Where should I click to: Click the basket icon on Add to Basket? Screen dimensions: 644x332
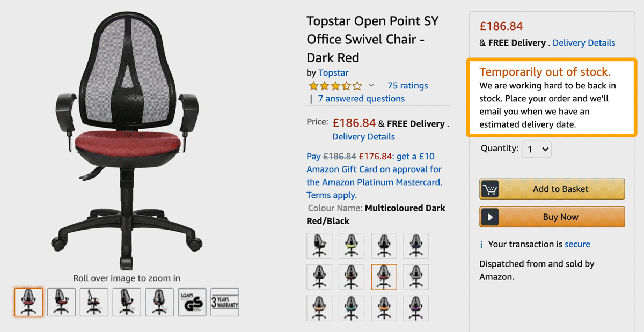click(x=489, y=189)
